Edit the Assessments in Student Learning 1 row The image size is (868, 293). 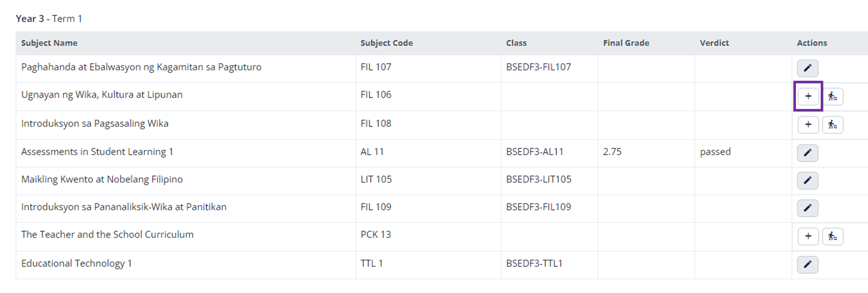tap(807, 153)
